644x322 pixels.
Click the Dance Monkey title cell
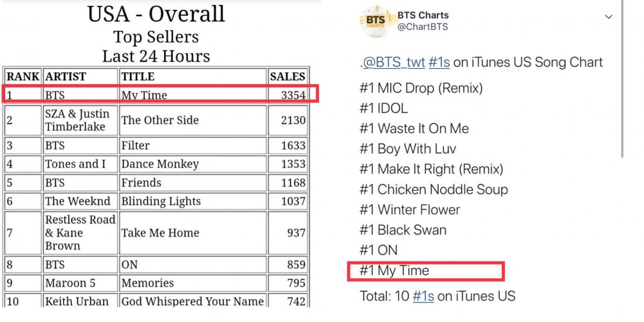tap(192, 164)
